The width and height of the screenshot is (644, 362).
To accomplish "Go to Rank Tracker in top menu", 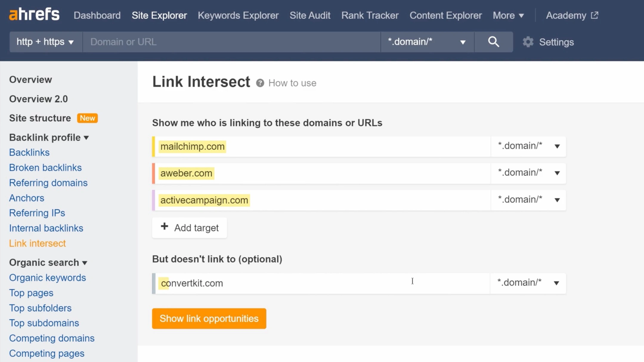I will tap(370, 15).
